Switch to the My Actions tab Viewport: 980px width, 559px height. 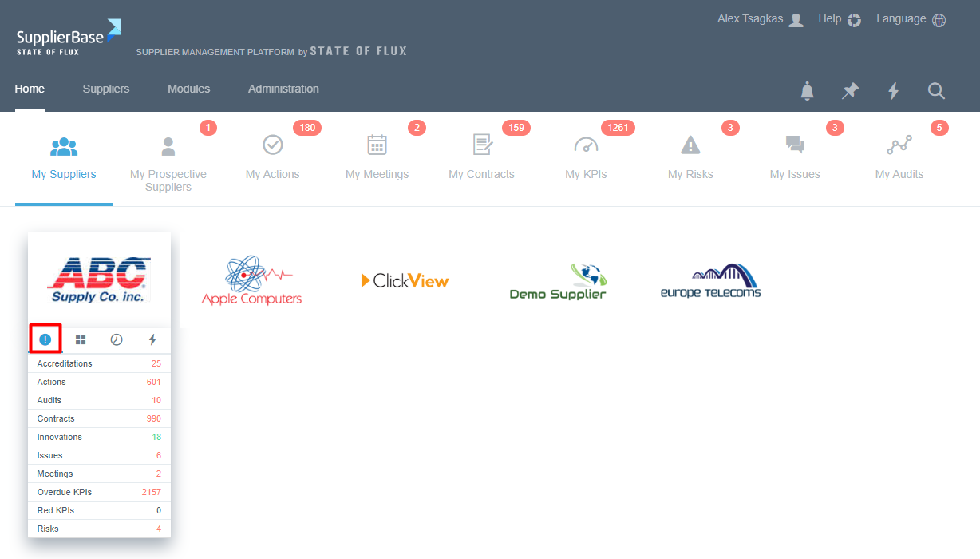pos(273,158)
